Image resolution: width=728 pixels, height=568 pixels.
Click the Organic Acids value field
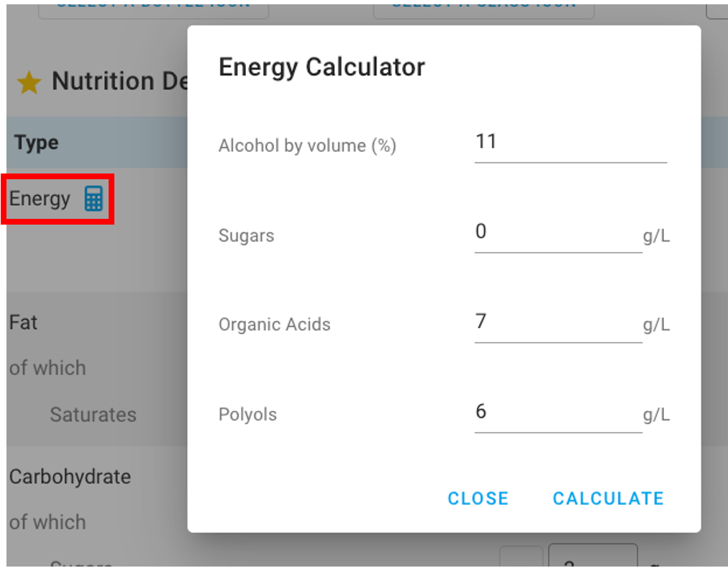[x=558, y=322]
